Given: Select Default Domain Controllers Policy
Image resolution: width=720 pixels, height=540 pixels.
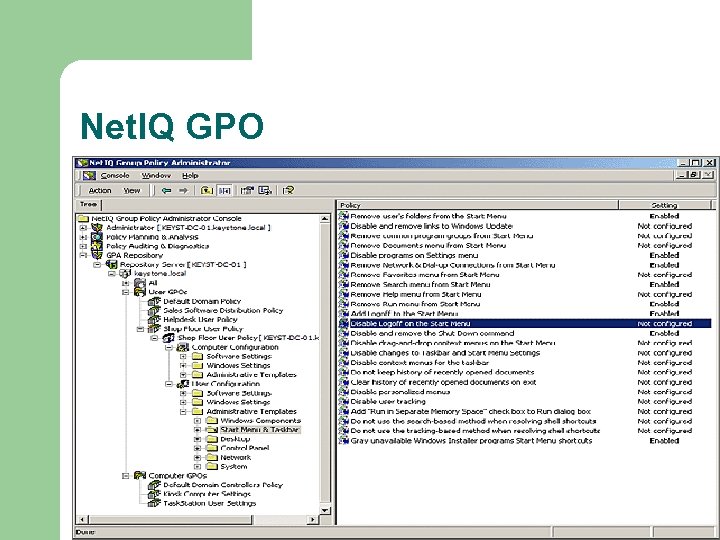Looking at the screenshot, I should pos(223,485).
